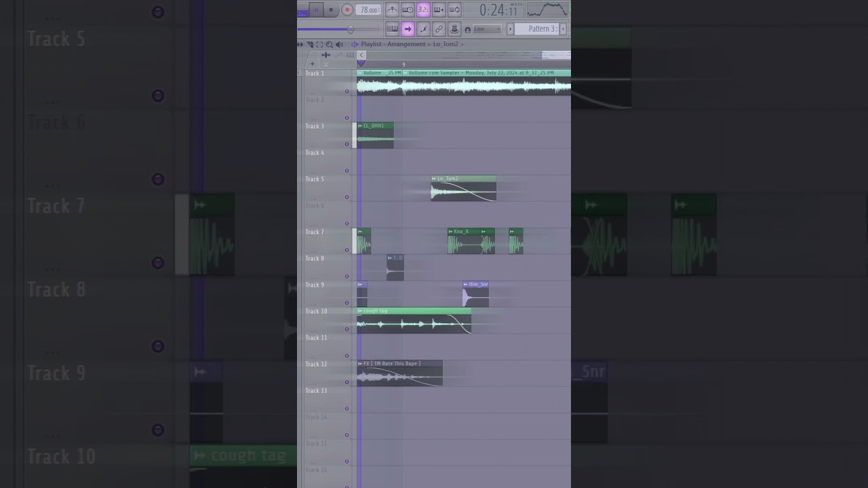Click playlist scroll left arrow button
The image size is (868, 488).
(x=361, y=55)
